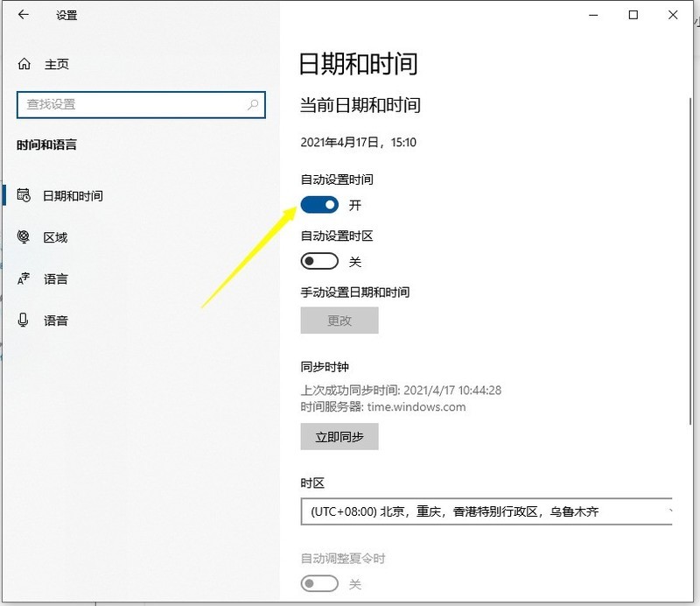Click the globe icon next to 区域
This screenshot has width=700, height=606.
[24, 237]
